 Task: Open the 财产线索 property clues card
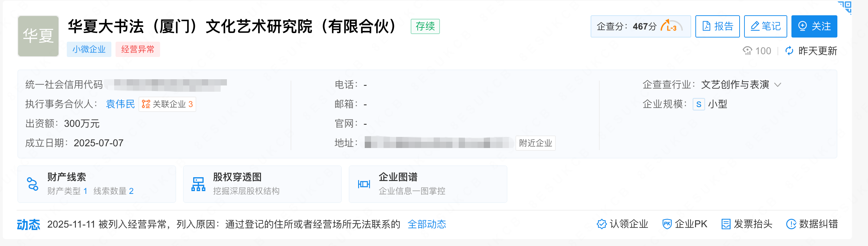tap(97, 184)
